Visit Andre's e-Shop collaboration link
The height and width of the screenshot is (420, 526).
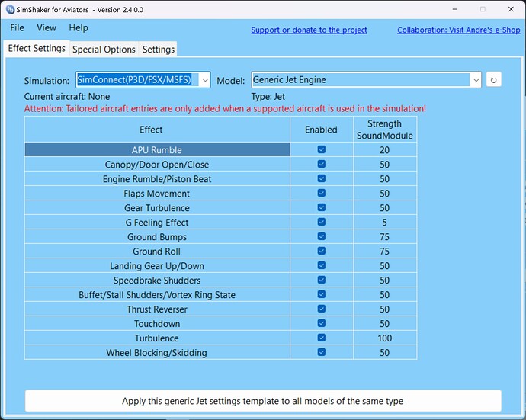pos(459,30)
